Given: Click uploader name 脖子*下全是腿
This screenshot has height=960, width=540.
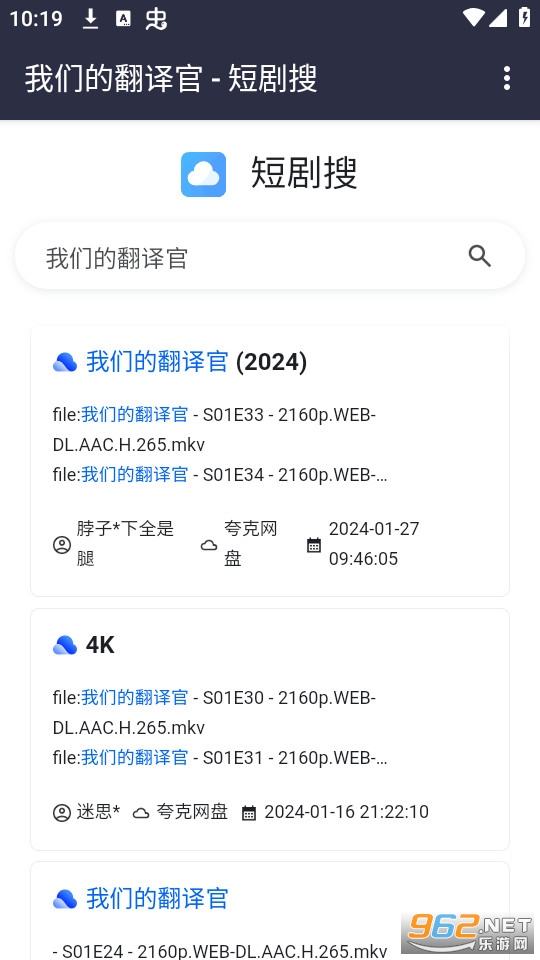Looking at the screenshot, I should pos(126,544).
